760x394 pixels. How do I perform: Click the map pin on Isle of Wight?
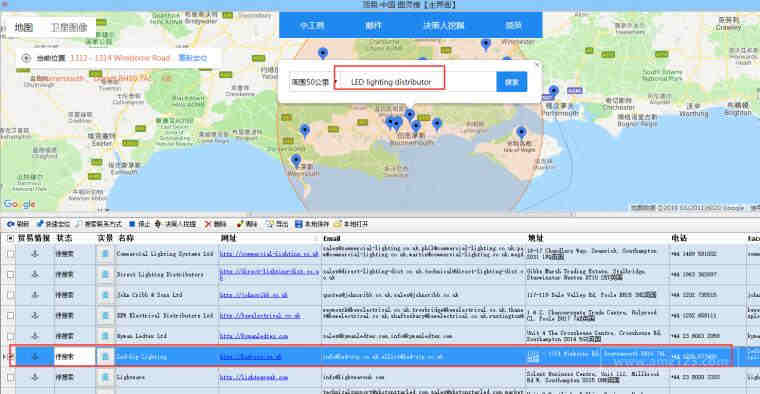coord(521,132)
